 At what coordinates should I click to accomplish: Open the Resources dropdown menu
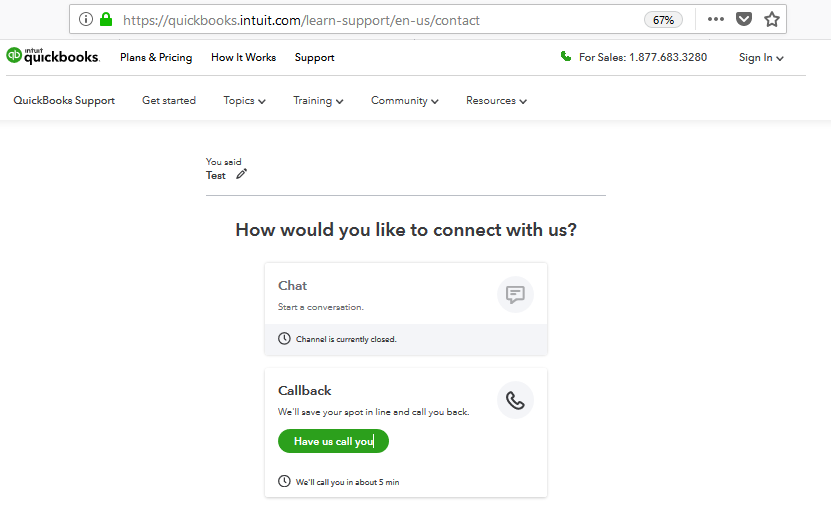[x=496, y=101]
